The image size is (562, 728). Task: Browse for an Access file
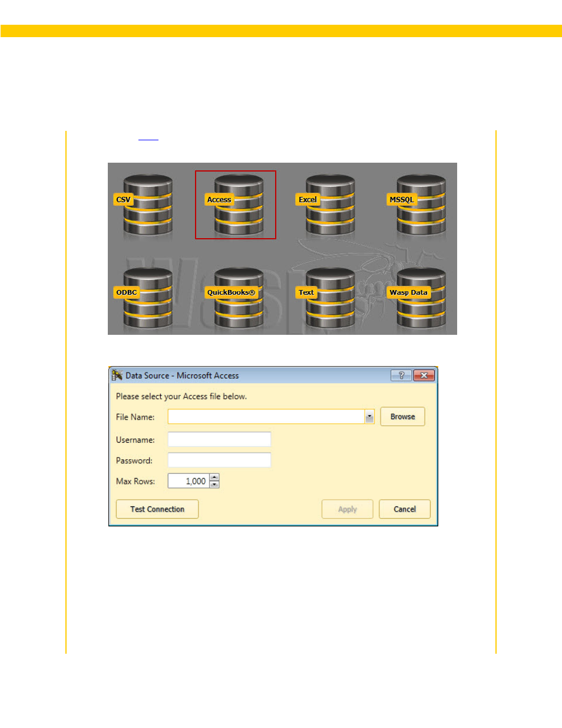click(x=402, y=417)
